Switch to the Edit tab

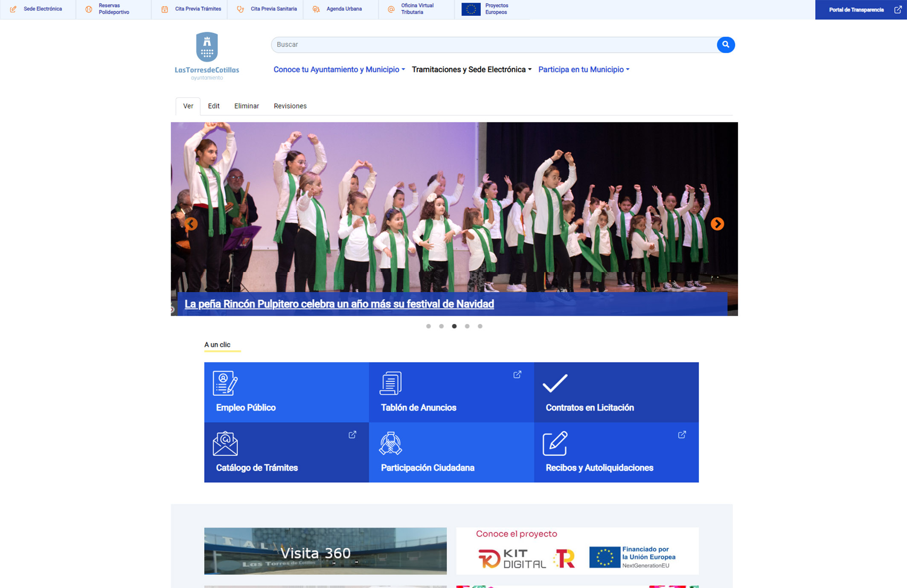tap(213, 106)
